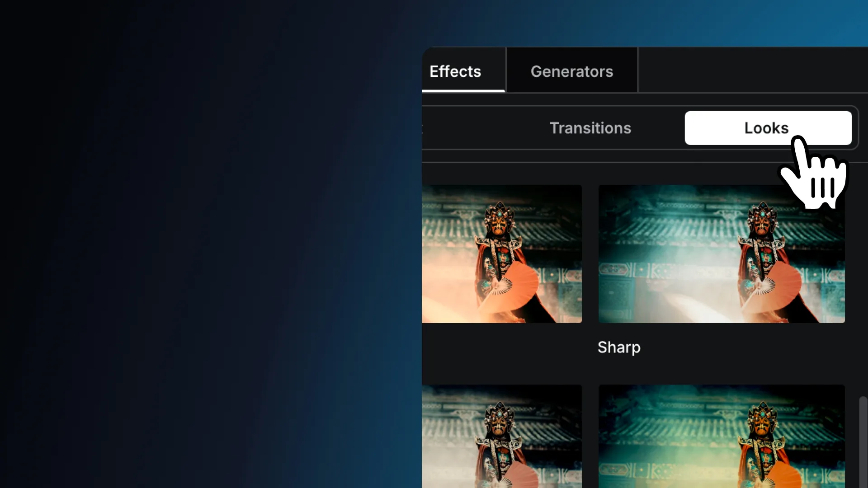The height and width of the screenshot is (488, 868).
Task: Click the Sharp label text
Action: pyautogui.click(x=619, y=347)
